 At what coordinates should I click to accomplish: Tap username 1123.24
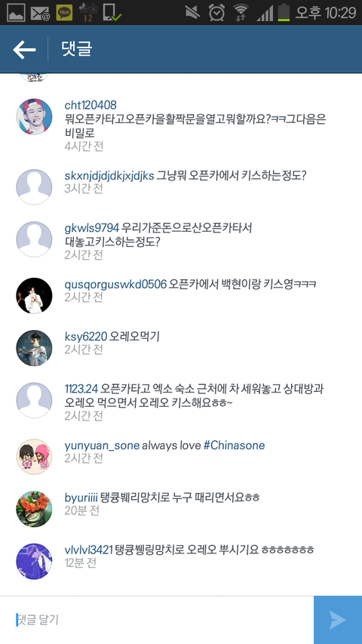pyautogui.click(x=81, y=389)
